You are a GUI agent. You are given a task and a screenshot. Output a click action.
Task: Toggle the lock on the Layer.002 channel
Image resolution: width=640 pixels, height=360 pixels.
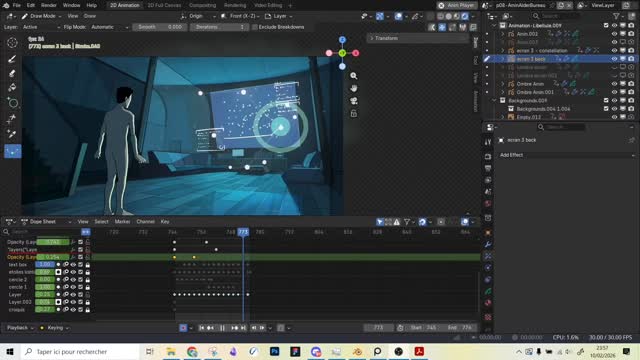(87, 302)
